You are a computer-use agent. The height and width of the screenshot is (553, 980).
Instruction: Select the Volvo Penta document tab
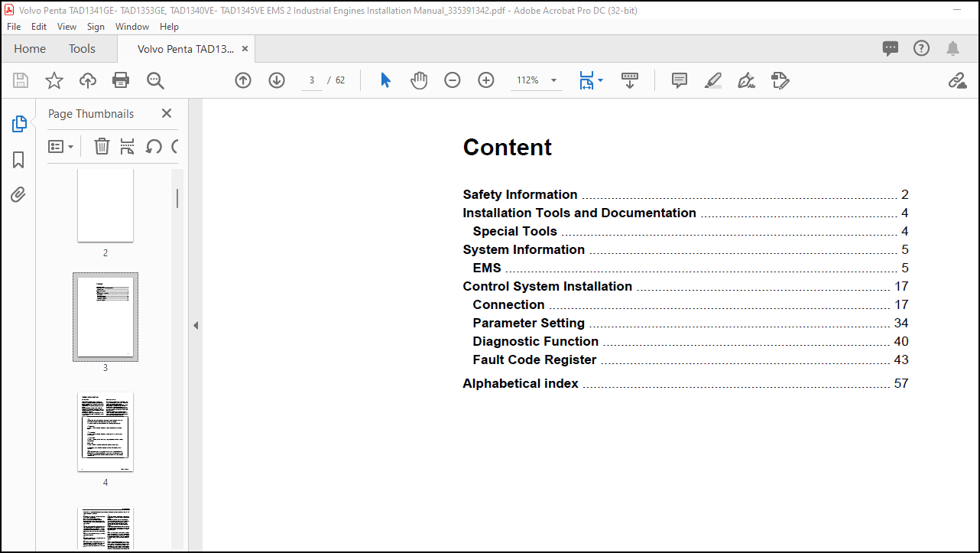[186, 48]
